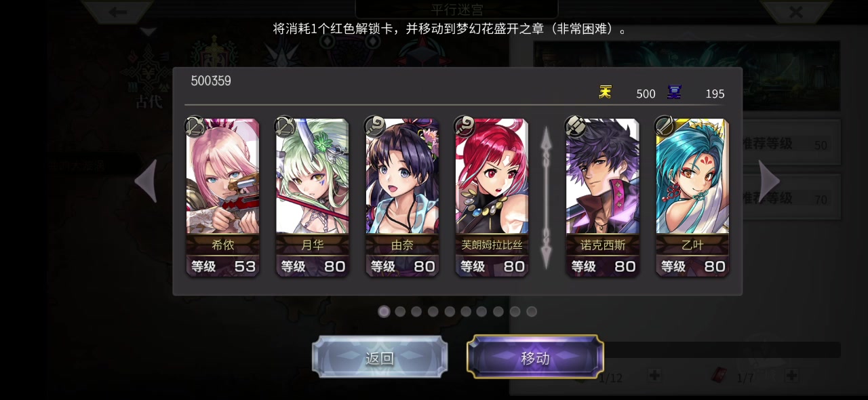Click the yellow 天 attribute icon
This screenshot has width=868, height=400.
point(605,92)
